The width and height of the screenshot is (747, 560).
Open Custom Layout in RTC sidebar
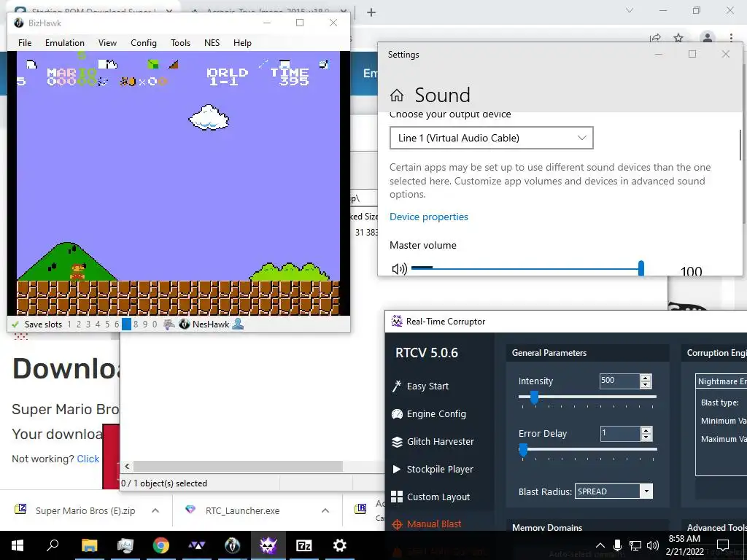pos(430,497)
